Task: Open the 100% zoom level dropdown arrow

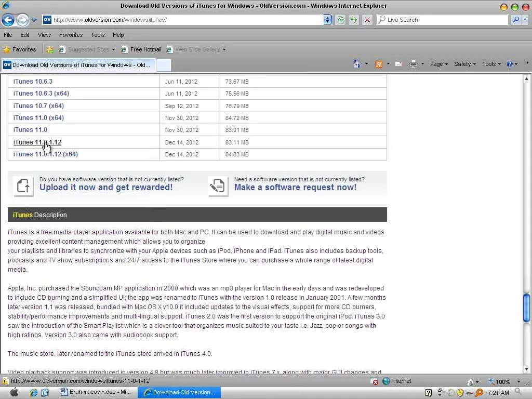Action: (518, 382)
